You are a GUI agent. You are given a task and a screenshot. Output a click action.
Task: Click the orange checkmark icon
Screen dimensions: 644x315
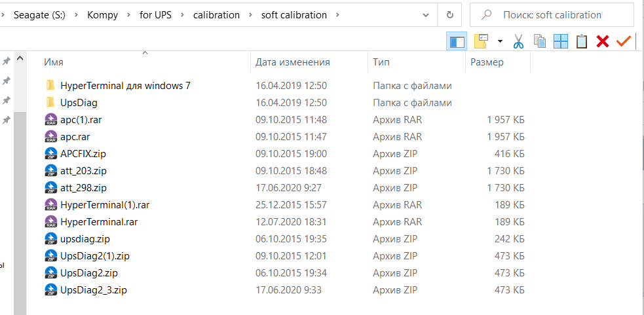(623, 41)
